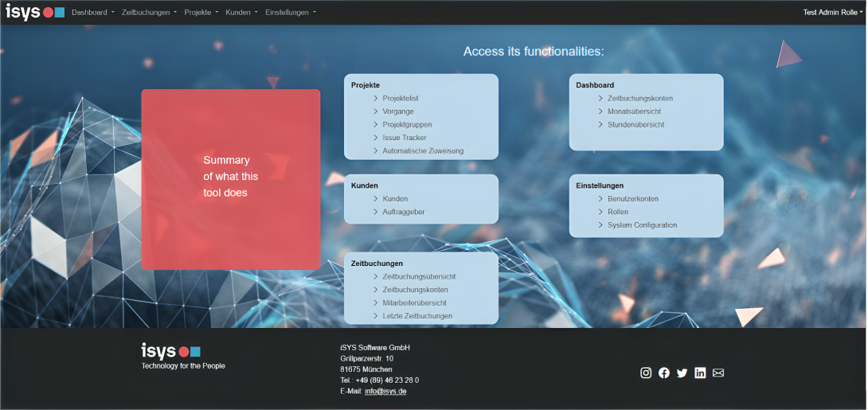The height and width of the screenshot is (410, 868).
Task: Open Mitarbeiterübersicht link
Action: 415,303
